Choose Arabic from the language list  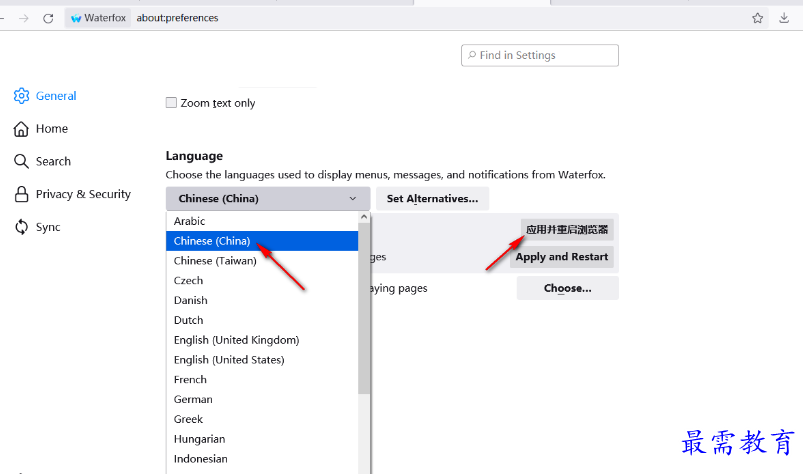[262, 221]
